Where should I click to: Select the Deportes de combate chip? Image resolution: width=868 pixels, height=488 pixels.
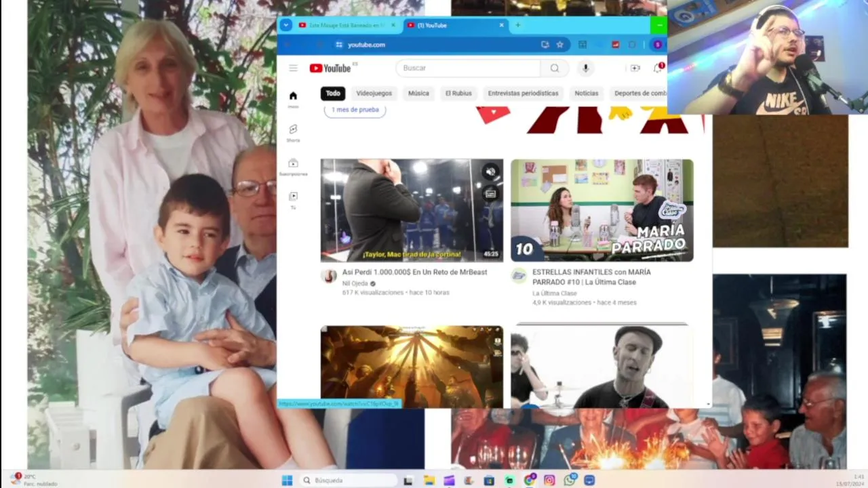click(x=638, y=94)
